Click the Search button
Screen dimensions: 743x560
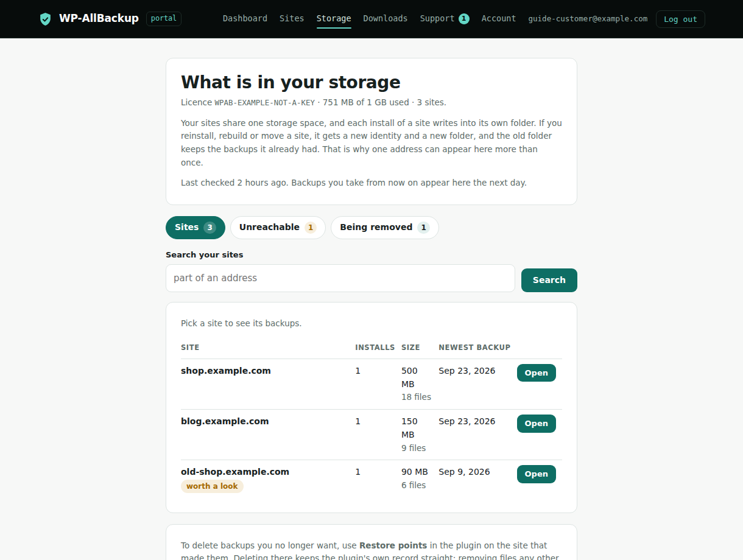coord(549,280)
